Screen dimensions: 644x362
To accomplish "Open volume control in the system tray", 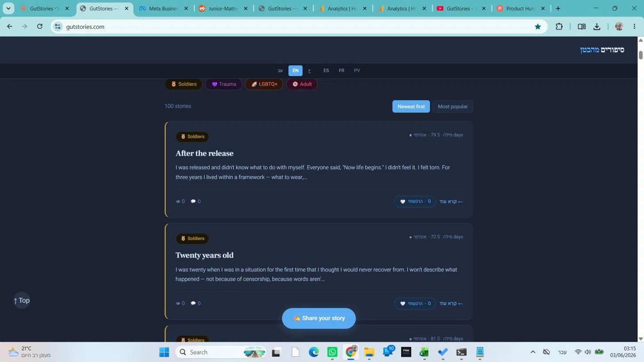I will pos(588,352).
